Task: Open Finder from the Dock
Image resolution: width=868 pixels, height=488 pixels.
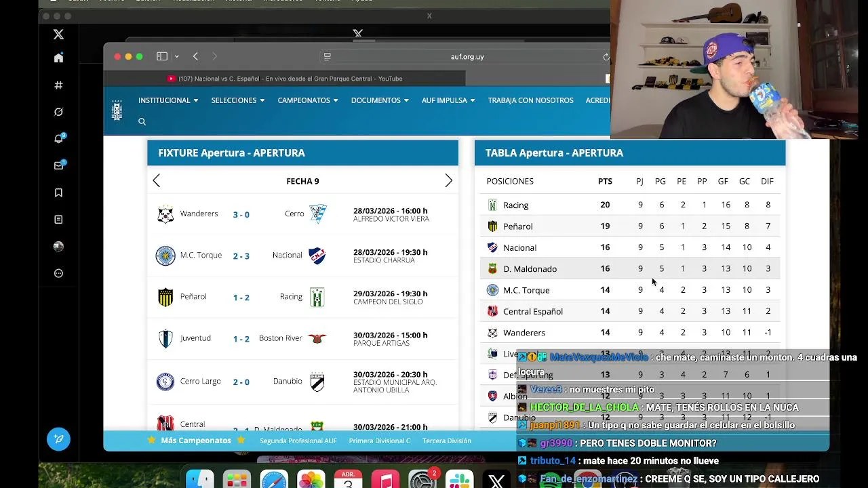Action: tap(200, 479)
